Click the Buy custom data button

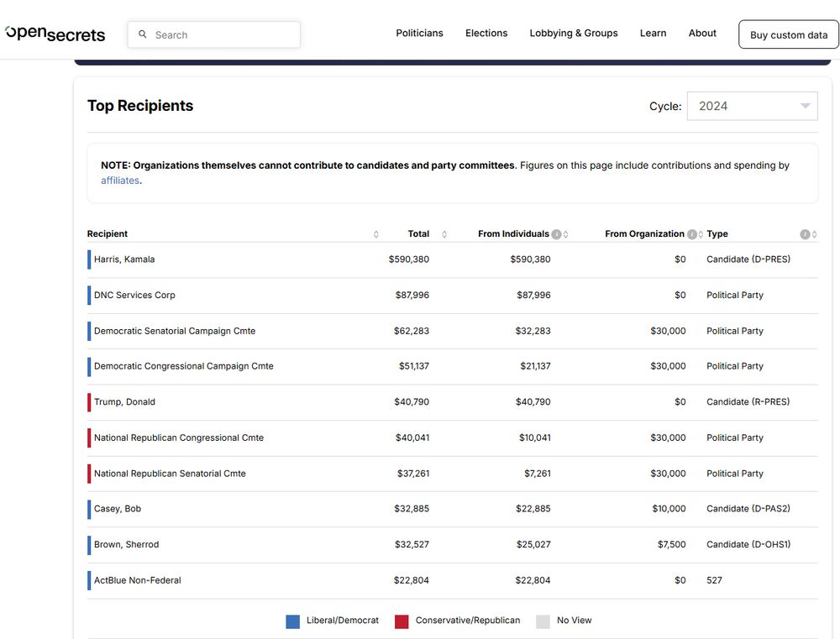(x=789, y=34)
